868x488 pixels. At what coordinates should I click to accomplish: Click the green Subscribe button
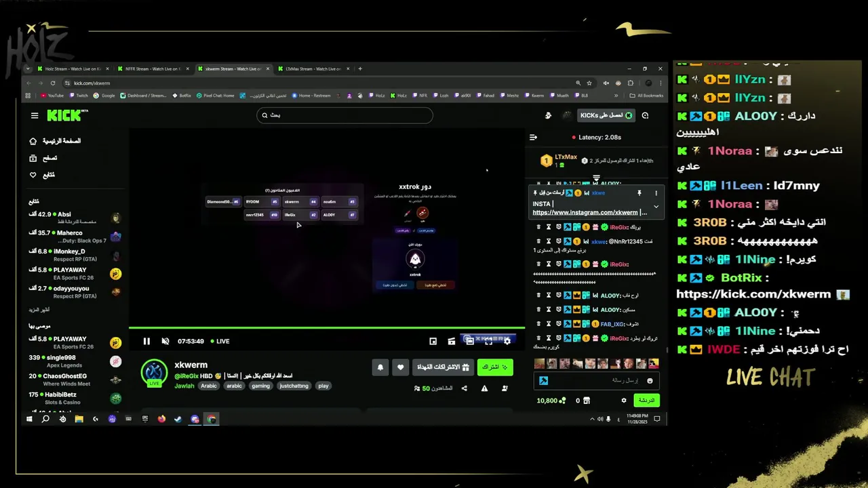[x=495, y=367]
